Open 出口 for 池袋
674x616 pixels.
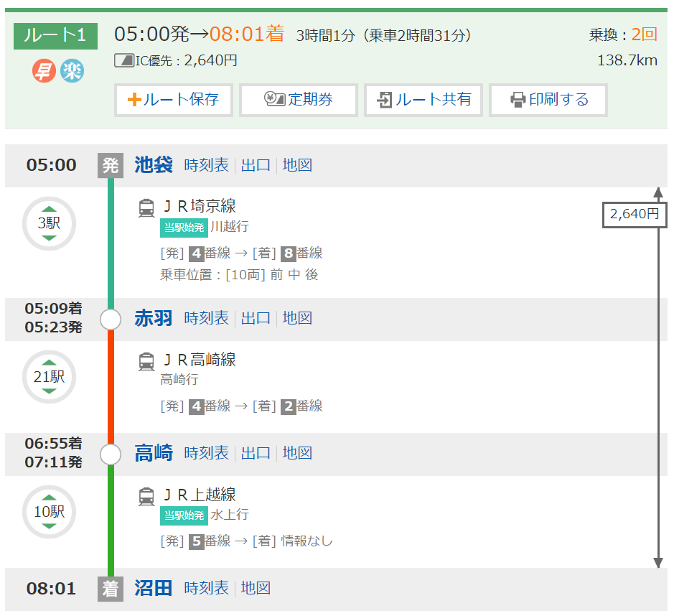pyautogui.click(x=256, y=165)
